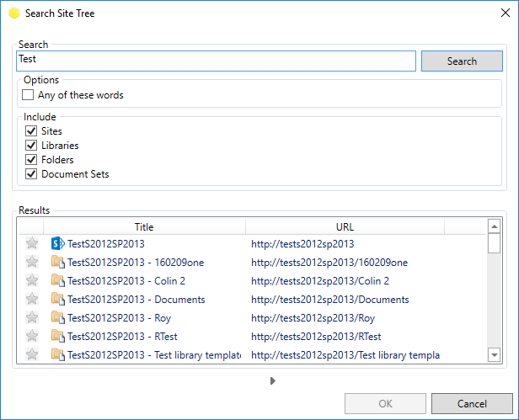
Task: Star the RTest library row
Action: pos(32,336)
